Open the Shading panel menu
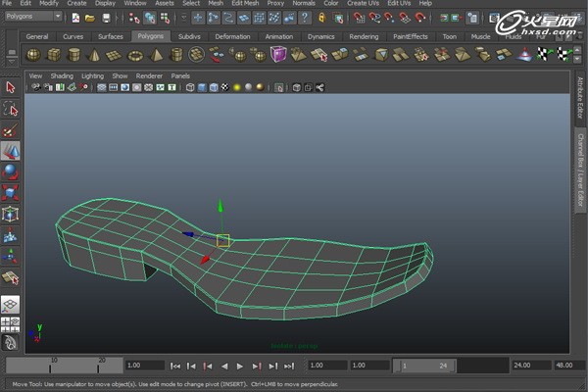Screen dimensions: 588x392 pos(62,74)
